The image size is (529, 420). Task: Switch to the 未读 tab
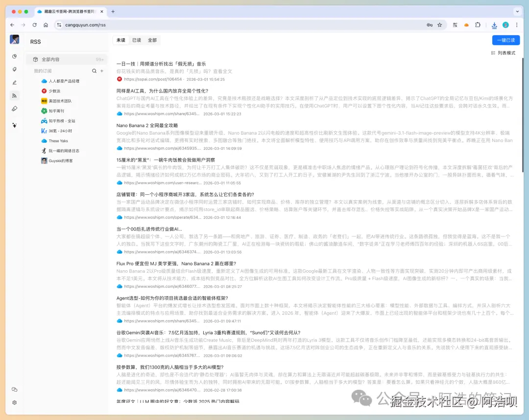(121, 40)
